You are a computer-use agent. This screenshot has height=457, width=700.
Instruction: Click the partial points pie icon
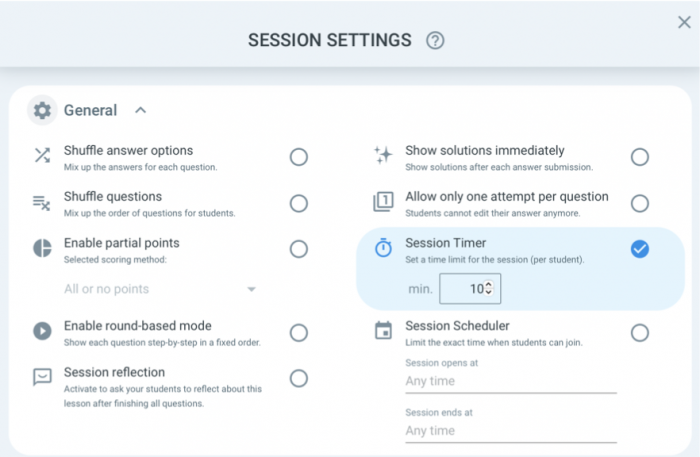(42, 248)
